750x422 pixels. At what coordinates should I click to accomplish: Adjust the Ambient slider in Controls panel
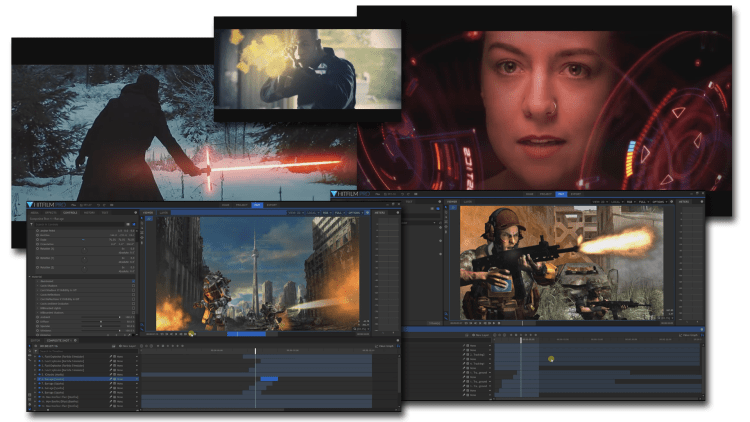coord(100,317)
